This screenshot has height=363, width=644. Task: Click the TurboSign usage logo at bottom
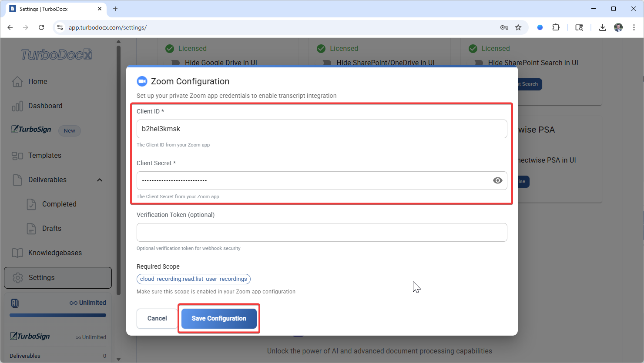[x=30, y=336]
